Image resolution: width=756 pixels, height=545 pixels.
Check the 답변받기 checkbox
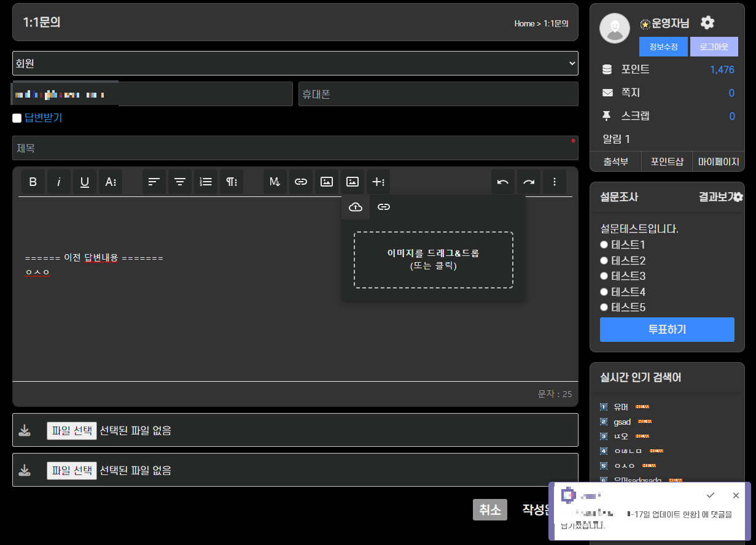17,118
